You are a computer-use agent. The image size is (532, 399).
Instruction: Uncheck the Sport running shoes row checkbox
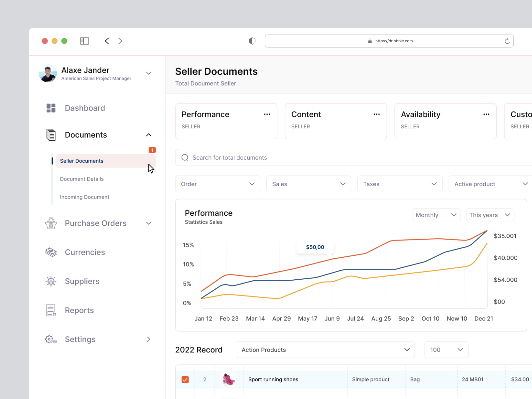pos(185,379)
